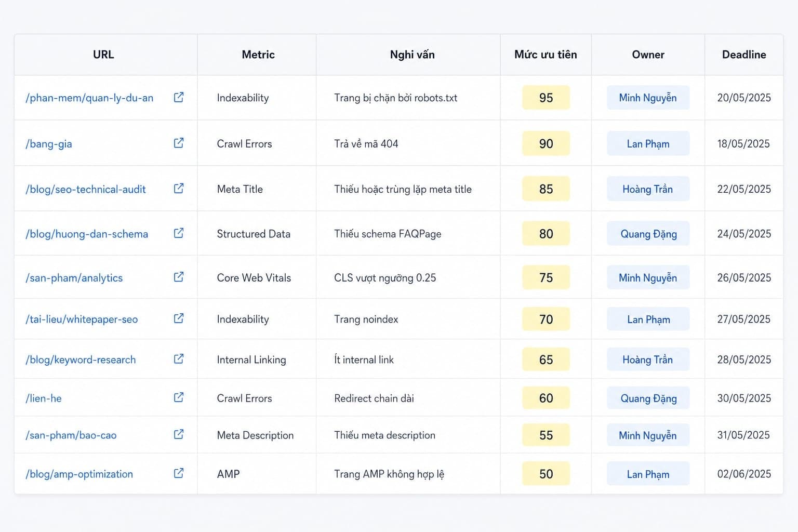Select 'Ít internal link' cell
The width and height of the screenshot is (798, 532).
pyautogui.click(x=408, y=360)
